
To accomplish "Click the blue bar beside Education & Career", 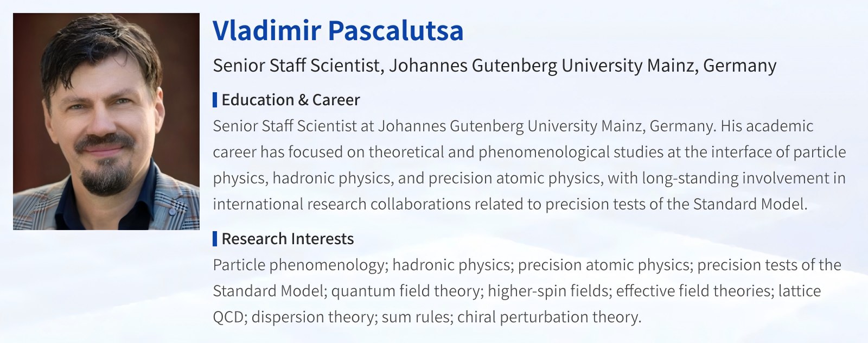I will [x=215, y=100].
